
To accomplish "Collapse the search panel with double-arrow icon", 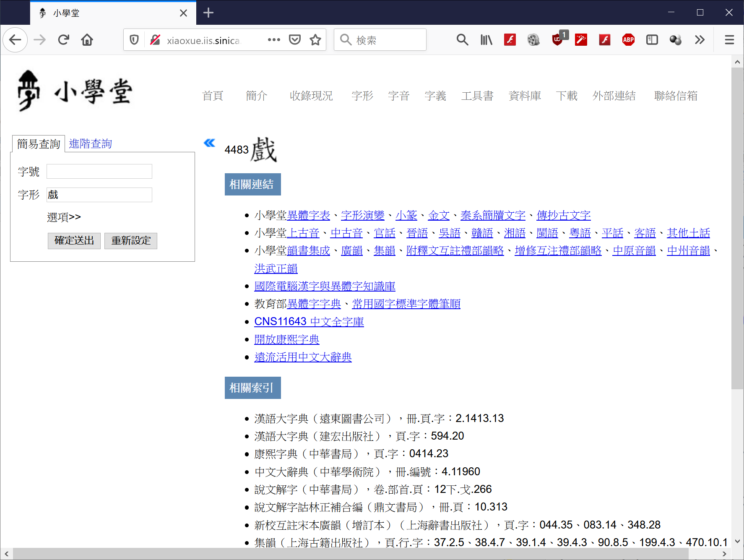I will 209,143.
